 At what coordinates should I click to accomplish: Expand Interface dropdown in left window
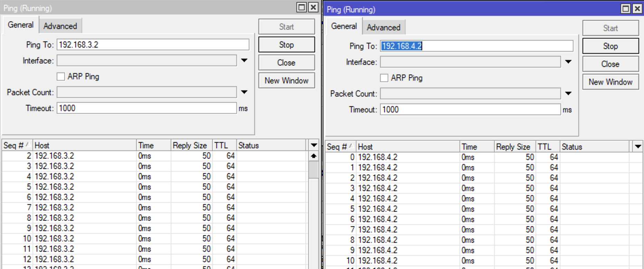244,61
